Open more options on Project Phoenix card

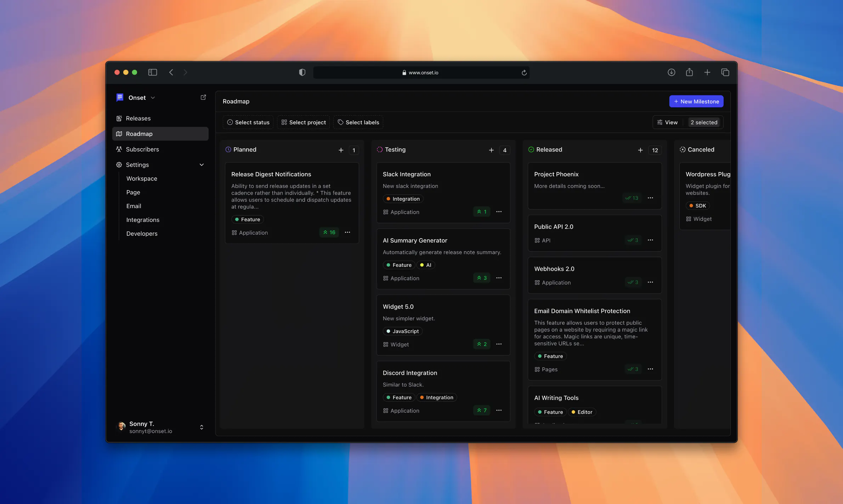650,198
